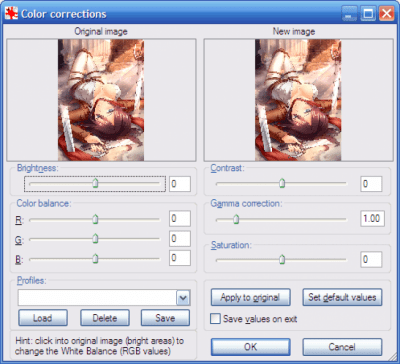Confirm with the OK button
The width and height of the screenshot is (400, 364).
pyautogui.click(x=250, y=347)
